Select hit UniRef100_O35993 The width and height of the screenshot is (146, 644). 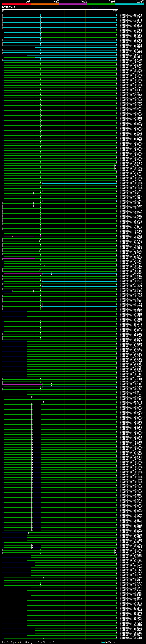[131, 575]
